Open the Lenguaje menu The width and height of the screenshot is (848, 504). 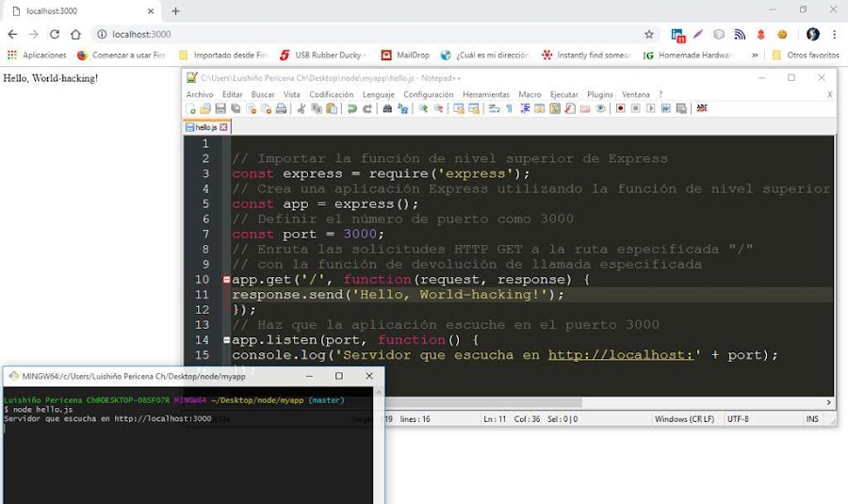(x=378, y=94)
